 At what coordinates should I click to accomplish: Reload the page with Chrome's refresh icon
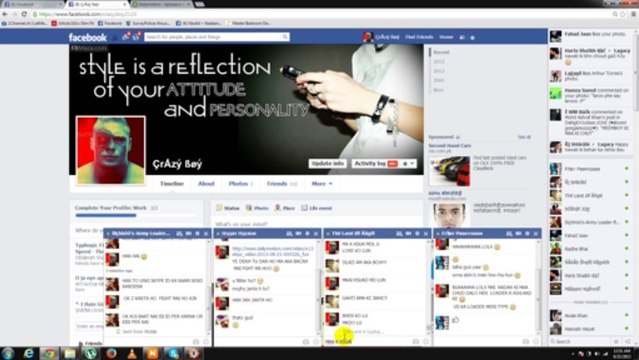(24, 14)
